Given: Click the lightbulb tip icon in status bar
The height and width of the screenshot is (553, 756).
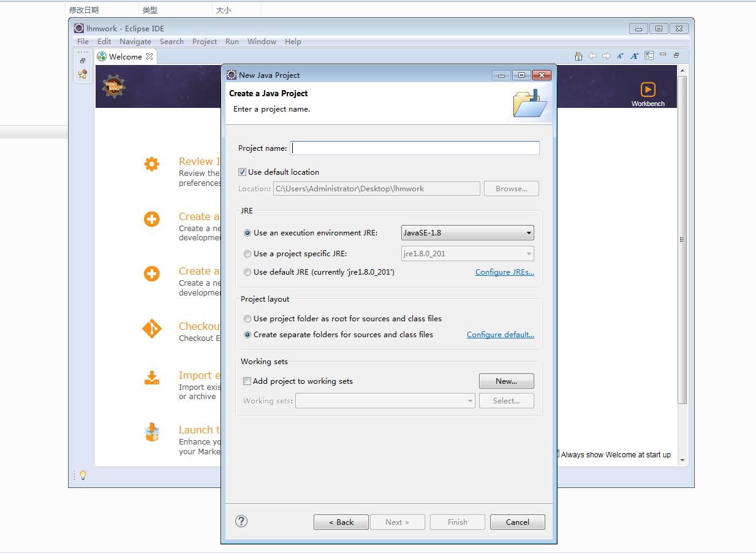Looking at the screenshot, I should point(83,475).
